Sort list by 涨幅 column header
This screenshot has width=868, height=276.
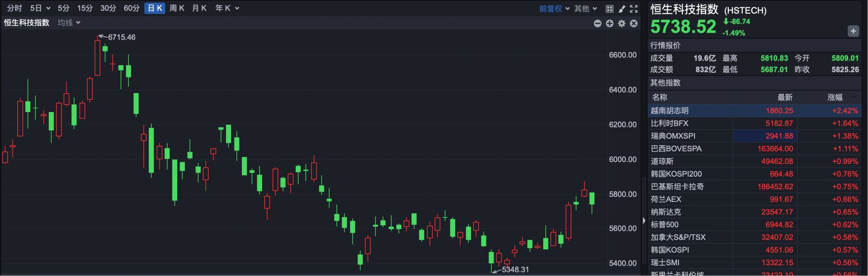835,97
